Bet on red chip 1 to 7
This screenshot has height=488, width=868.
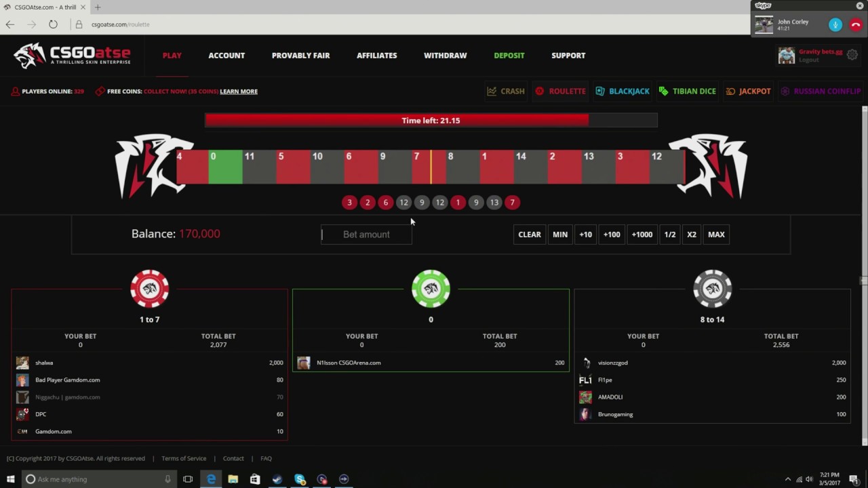pos(150,289)
